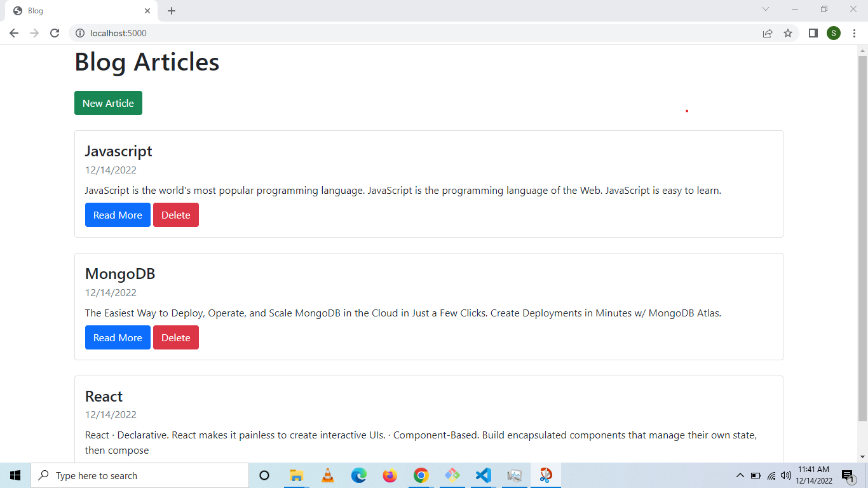Click the MongoDB article title
Image resolution: width=868 pixels, height=488 pixels.
pyautogui.click(x=120, y=274)
